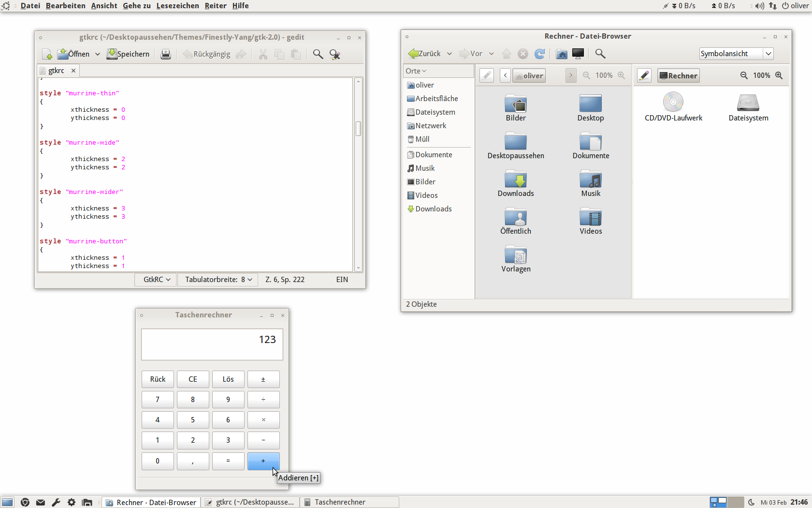Click the new document icon in gedit
This screenshot has width=812, height=508.
[47, 54]
